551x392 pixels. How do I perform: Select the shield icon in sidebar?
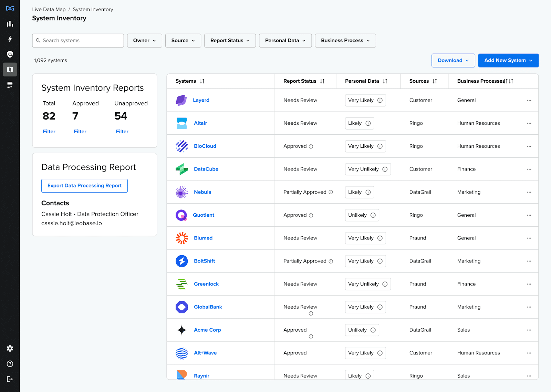click(x=10, y=54)
